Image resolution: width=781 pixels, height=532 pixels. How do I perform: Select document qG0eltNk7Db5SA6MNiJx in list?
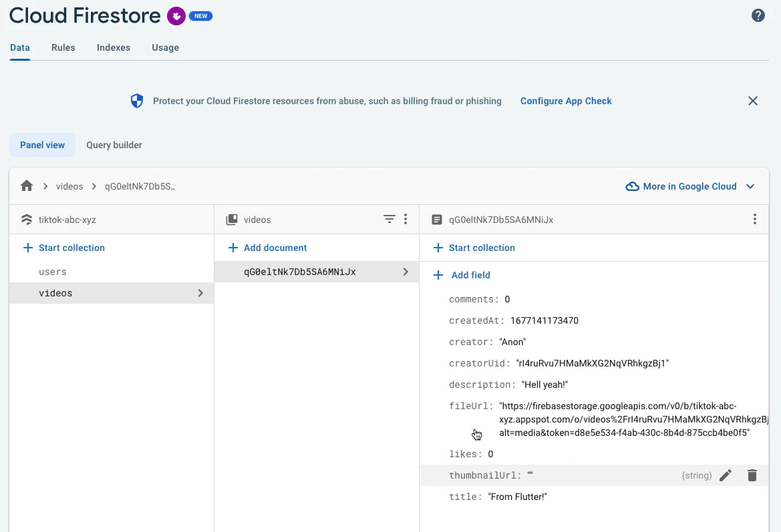point(317,272)
